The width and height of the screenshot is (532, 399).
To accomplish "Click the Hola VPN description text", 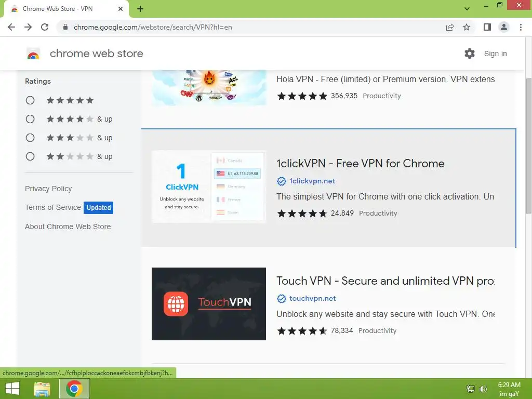I will [385, 79].
